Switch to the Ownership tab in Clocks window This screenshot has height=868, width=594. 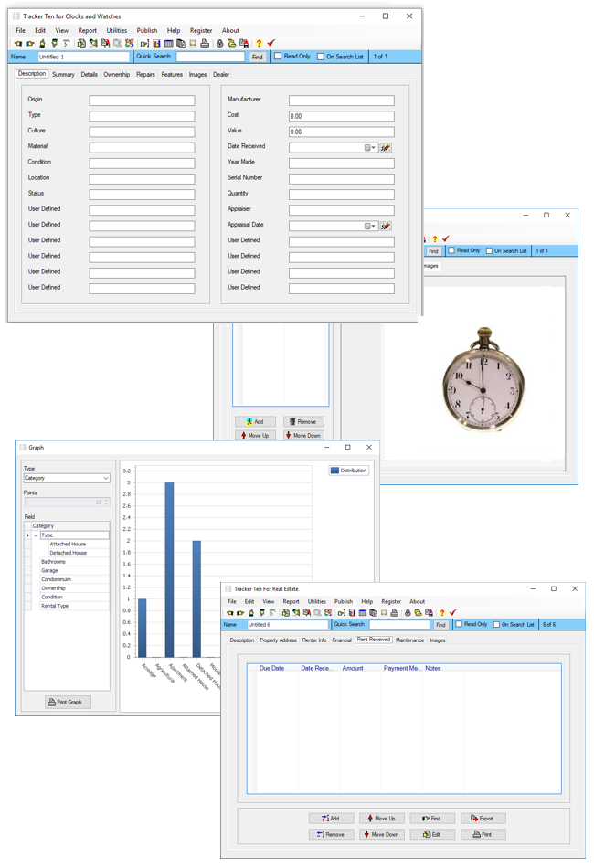pos(116,74)
